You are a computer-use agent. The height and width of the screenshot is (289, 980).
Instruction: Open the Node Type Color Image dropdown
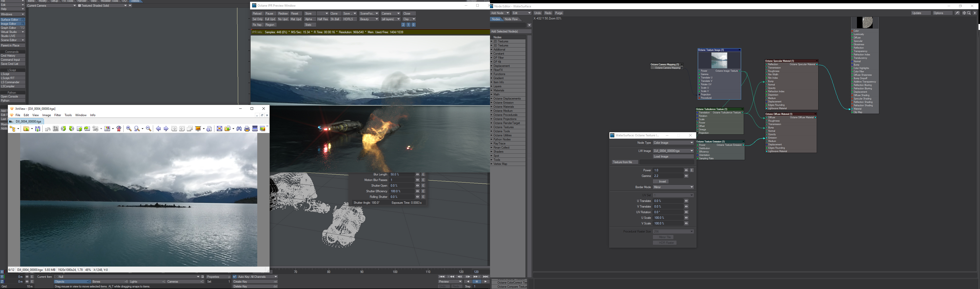point(673,143)
